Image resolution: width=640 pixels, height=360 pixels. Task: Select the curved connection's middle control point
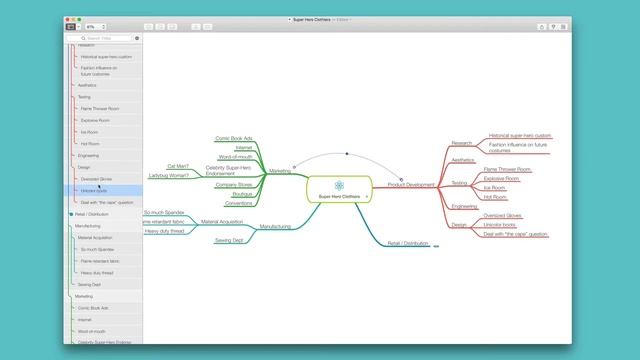click(x=347, y=154)
